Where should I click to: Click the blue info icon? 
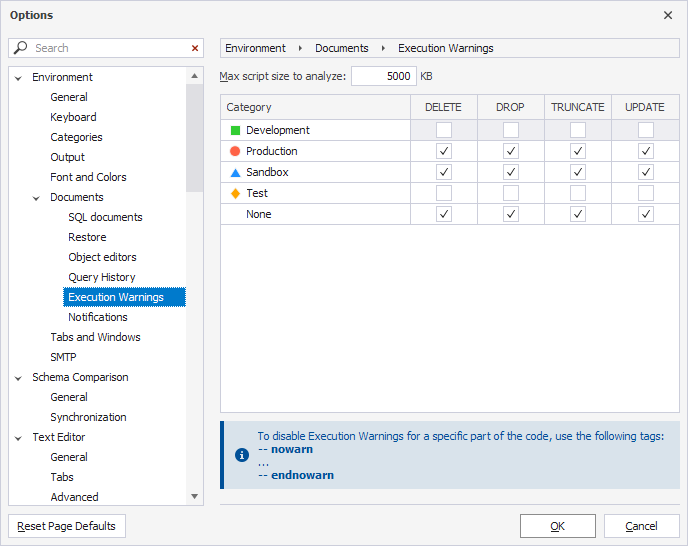tap(242, 455)
